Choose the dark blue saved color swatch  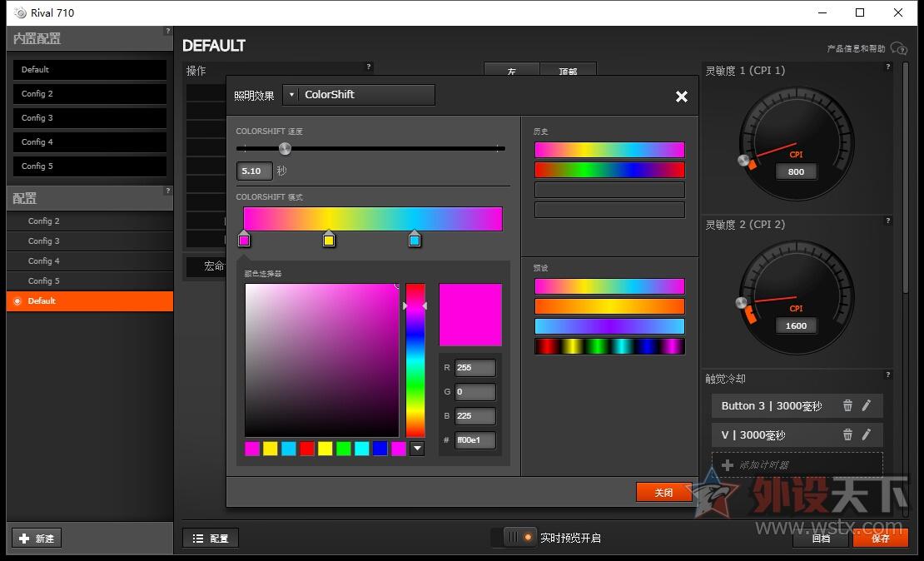[380, 449]
